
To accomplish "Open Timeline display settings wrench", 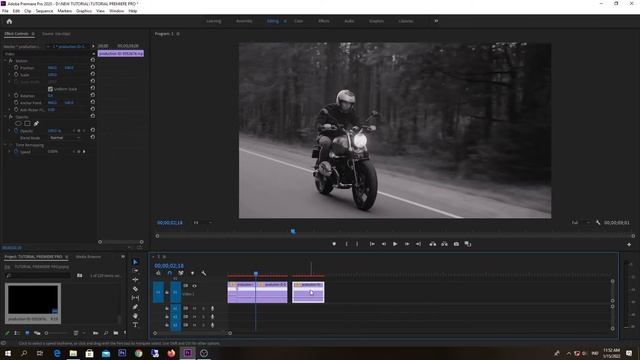I will click(204, 273).
